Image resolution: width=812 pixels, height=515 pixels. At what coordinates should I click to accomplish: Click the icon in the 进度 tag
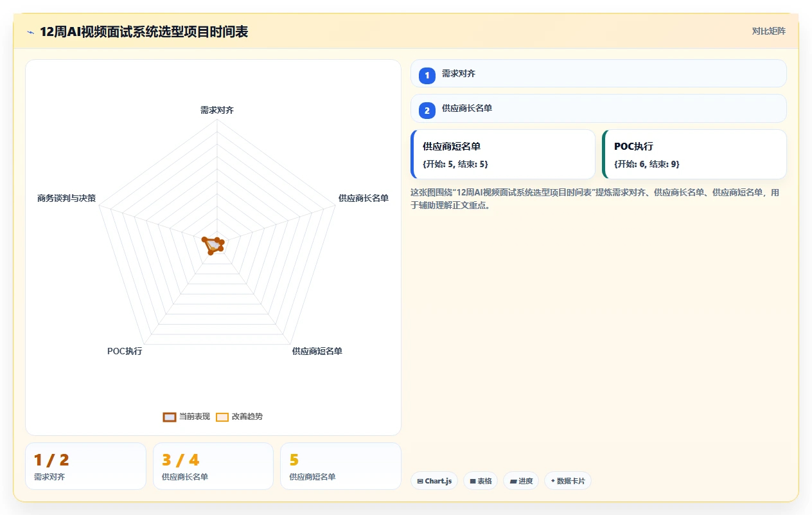[x=513, y=481]
